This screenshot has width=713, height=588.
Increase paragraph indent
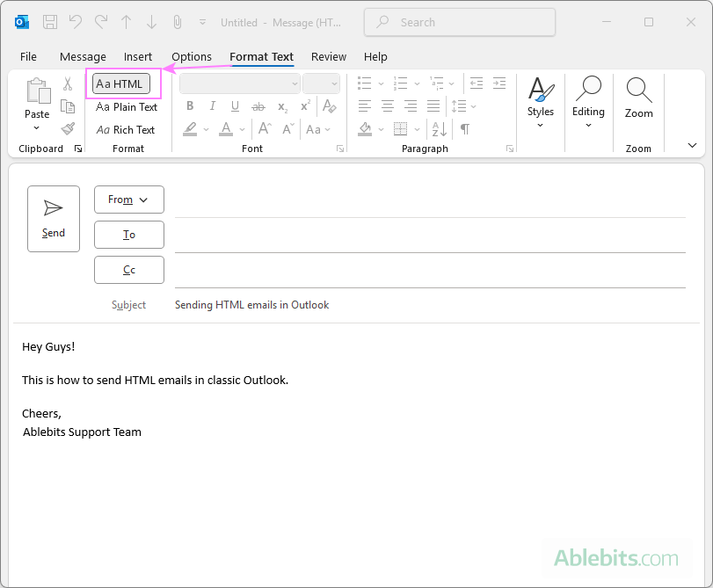(499, 83)
